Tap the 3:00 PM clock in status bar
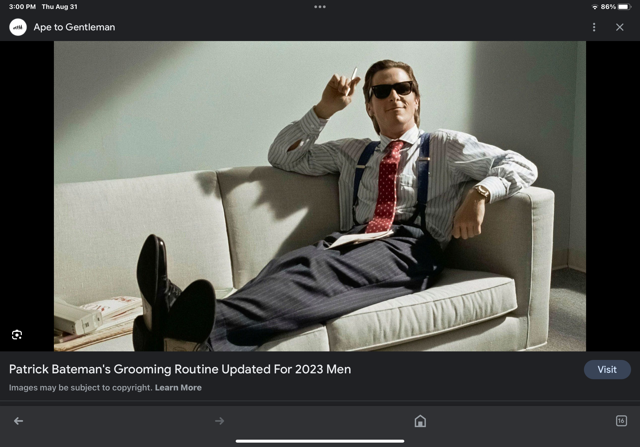This screenshot has width=640, height=447. 21,6
